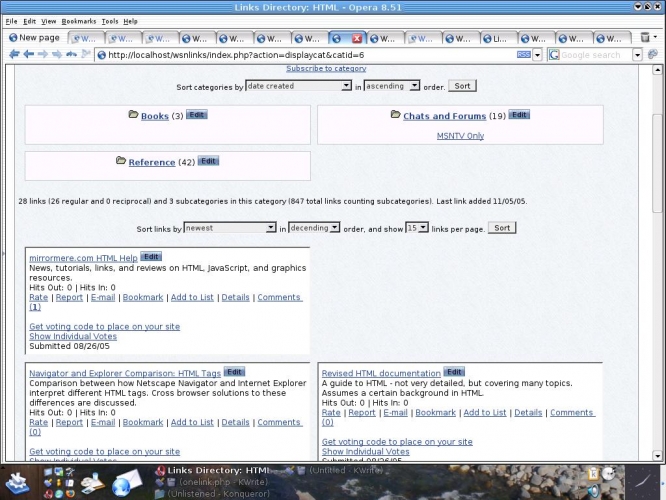Open the Tools menu
This screenshot has width=666, height=500.
tap(110, 21)
